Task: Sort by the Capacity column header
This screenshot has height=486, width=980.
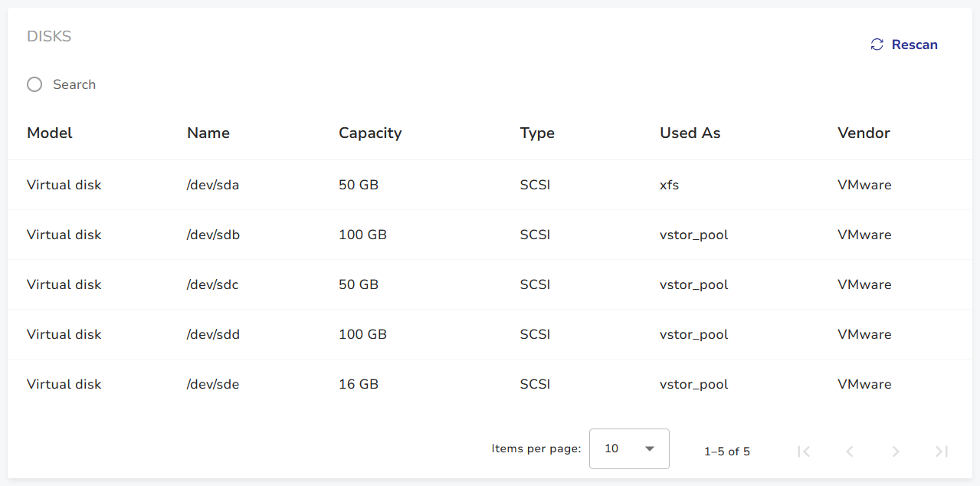Action: 370,133
